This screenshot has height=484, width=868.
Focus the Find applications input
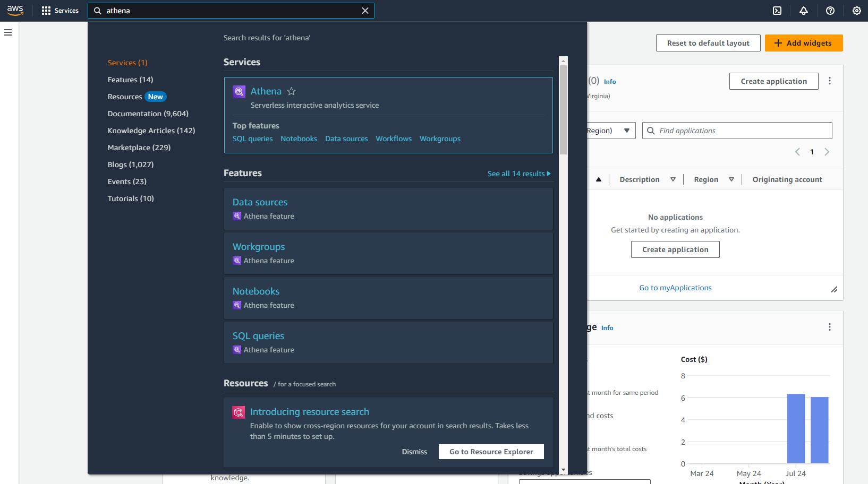(x=737, y=131)
